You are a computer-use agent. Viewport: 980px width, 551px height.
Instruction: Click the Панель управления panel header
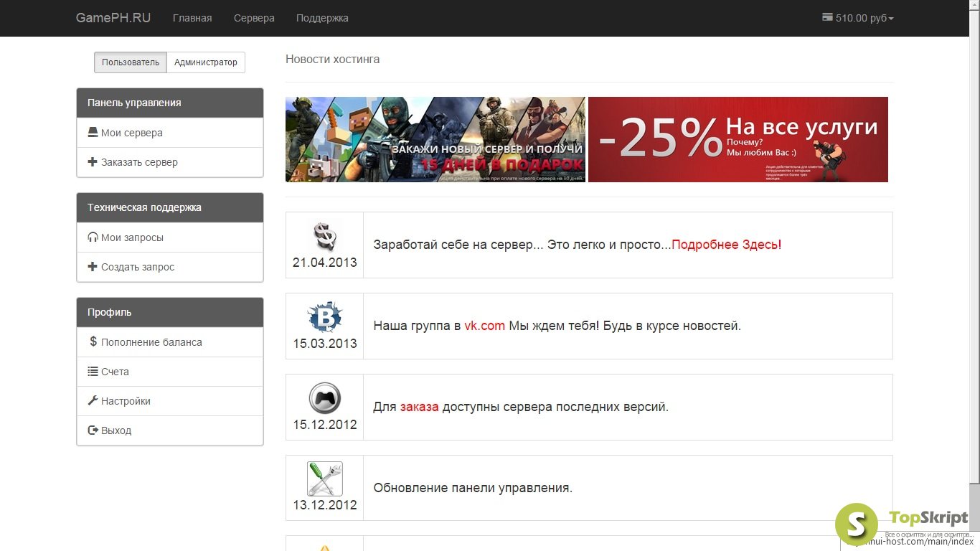click(x=170, y=103)
